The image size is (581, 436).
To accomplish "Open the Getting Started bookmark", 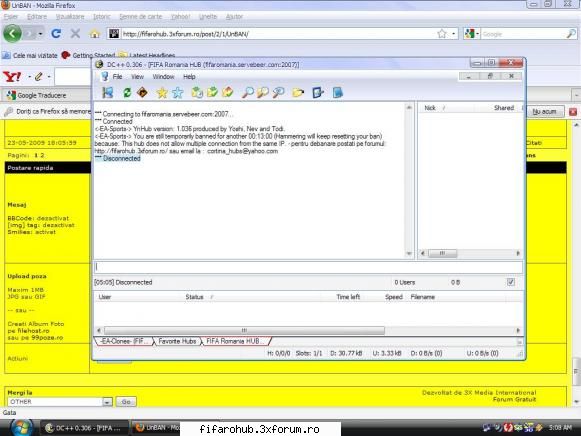I will 89,56.
